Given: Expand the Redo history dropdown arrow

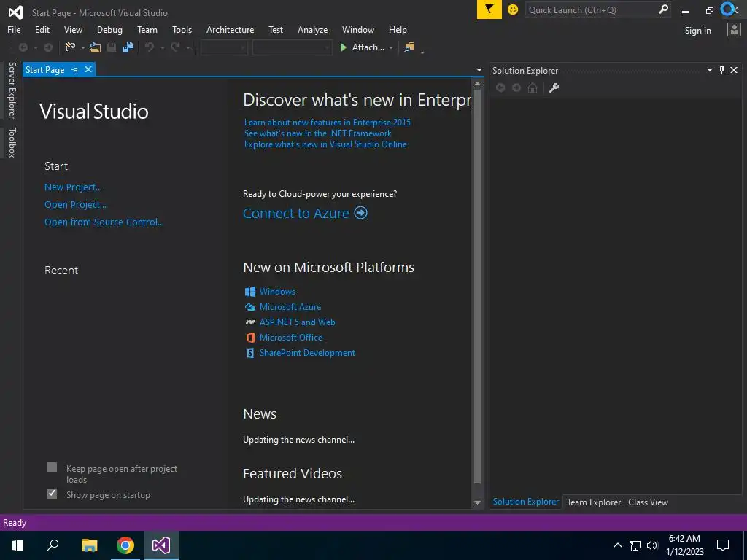Looking at the screenshot, I should pos(188,47).
